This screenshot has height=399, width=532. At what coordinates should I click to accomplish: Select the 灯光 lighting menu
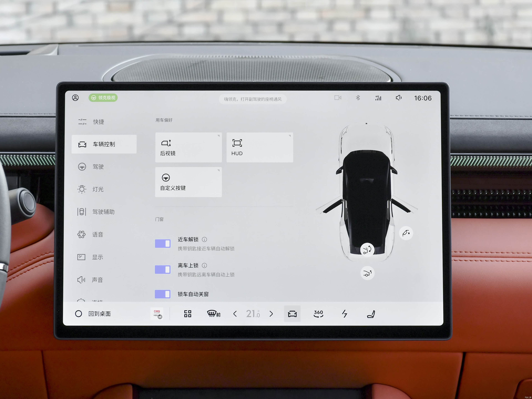pos(98,189)
